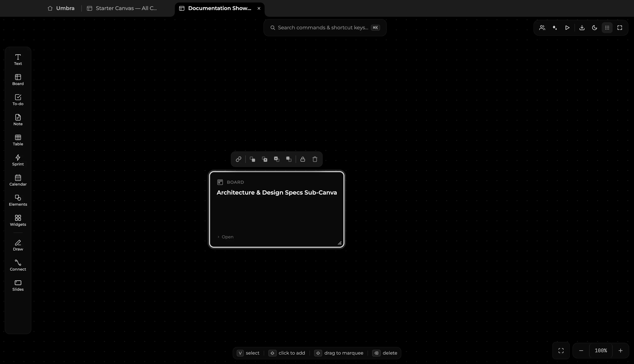
Task: Select the Text tool
Action: point(18,60)
